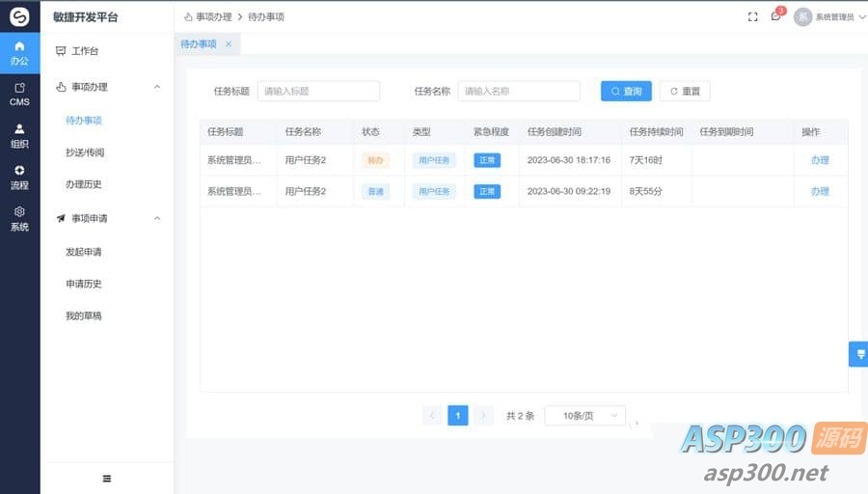Click the 办公 home icon in sidebar
Image resolution: width=868 pixels, height=494 pixels.
[19, 52]
